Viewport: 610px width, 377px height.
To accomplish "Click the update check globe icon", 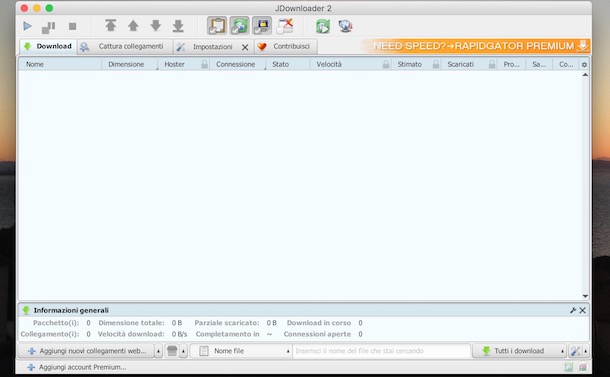I will tap(345, 26).
